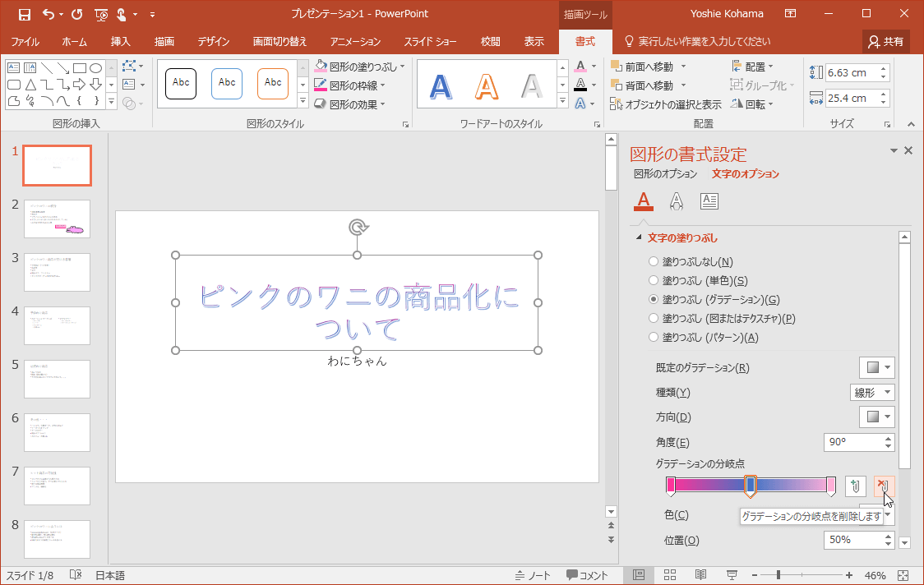The width and height of the screenshot is (924, 585).
Task: Switch to 図形のオプション tab
Action: point(665,174)
